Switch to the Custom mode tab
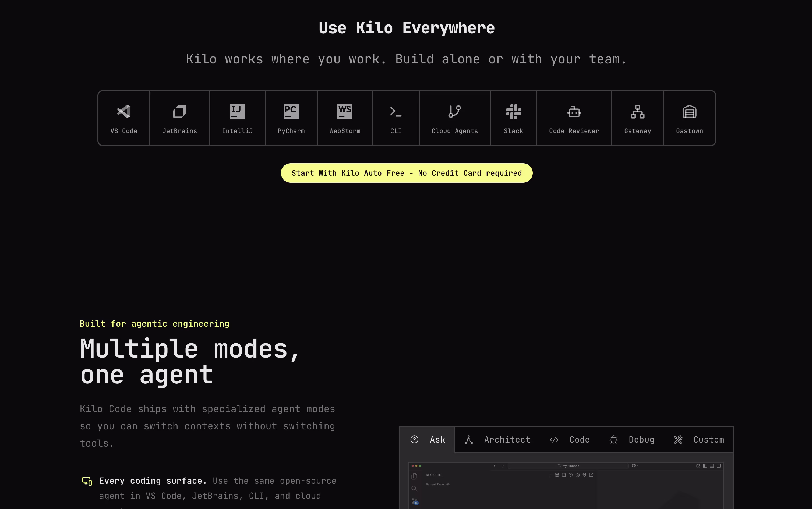 [699, 440]
